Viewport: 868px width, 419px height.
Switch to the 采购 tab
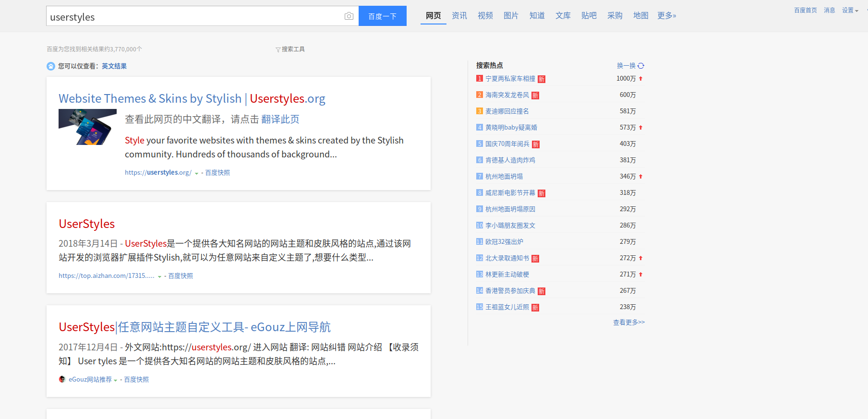(x=615, y=16)
